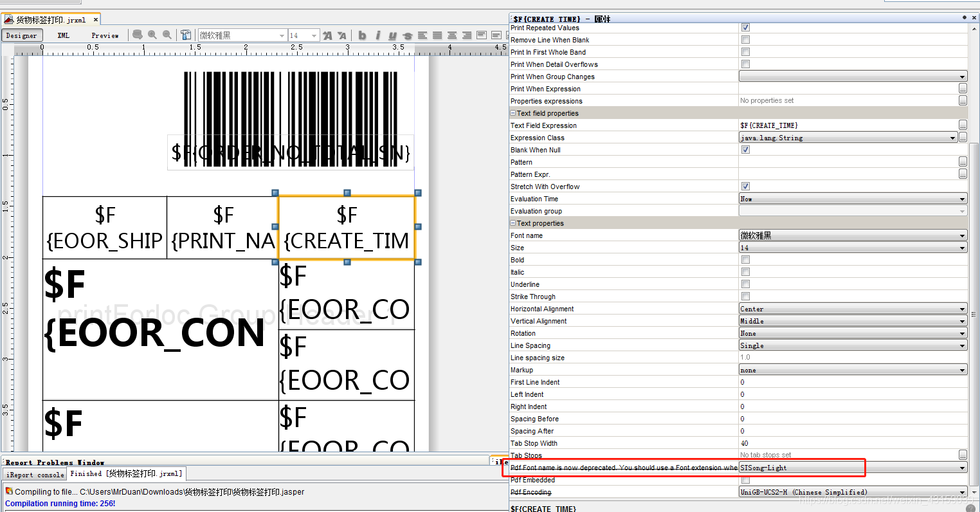Open Text Field Expression editor button

(963, 125)
